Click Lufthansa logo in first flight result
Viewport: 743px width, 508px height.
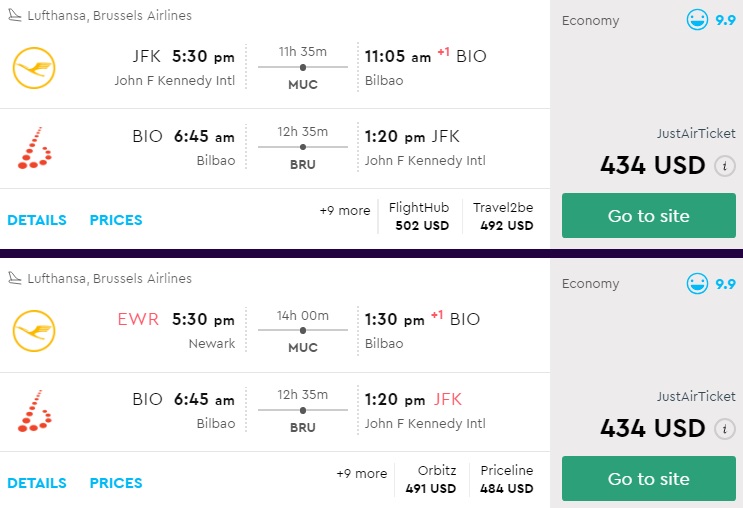click(x=34, y=68)
